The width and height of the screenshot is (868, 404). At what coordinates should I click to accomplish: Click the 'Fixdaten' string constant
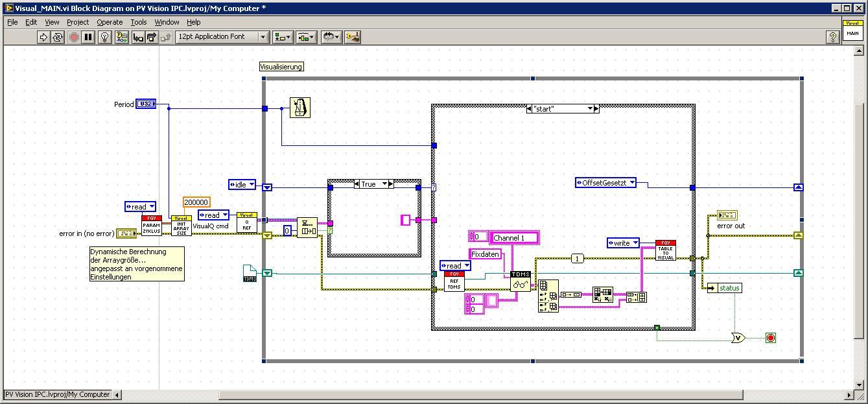coord(486,254)
